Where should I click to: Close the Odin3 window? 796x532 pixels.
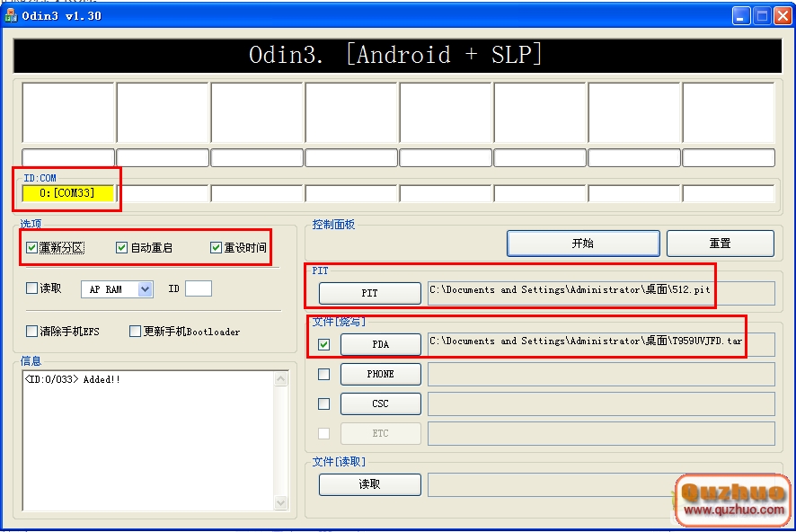point(783,16)
